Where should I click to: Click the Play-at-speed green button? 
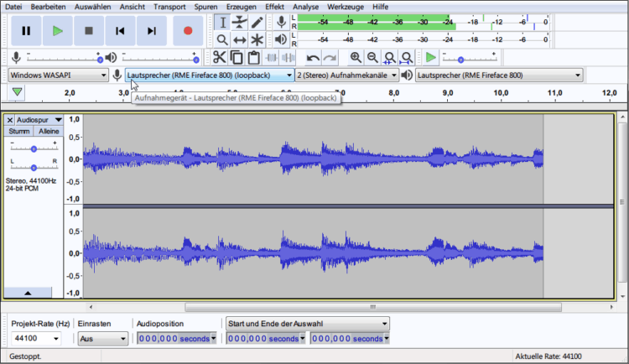coord(431,58)
